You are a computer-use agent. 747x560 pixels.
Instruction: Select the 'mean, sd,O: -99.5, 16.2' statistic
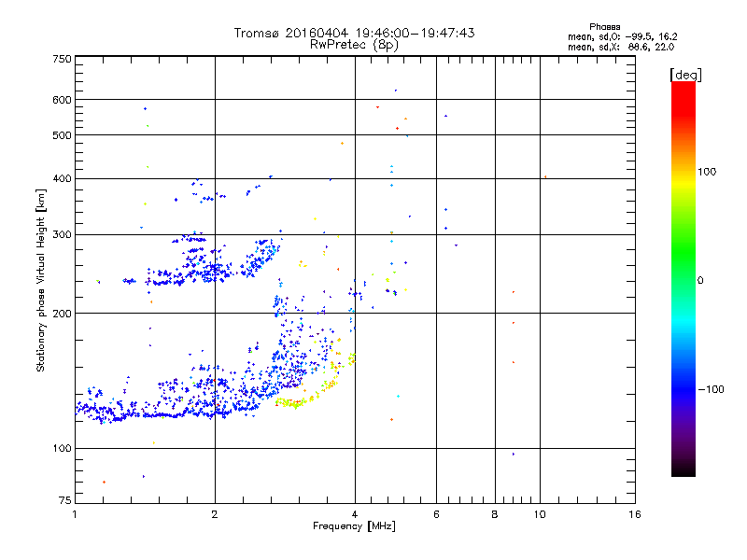pyautogui.click(x=622, y=36)
